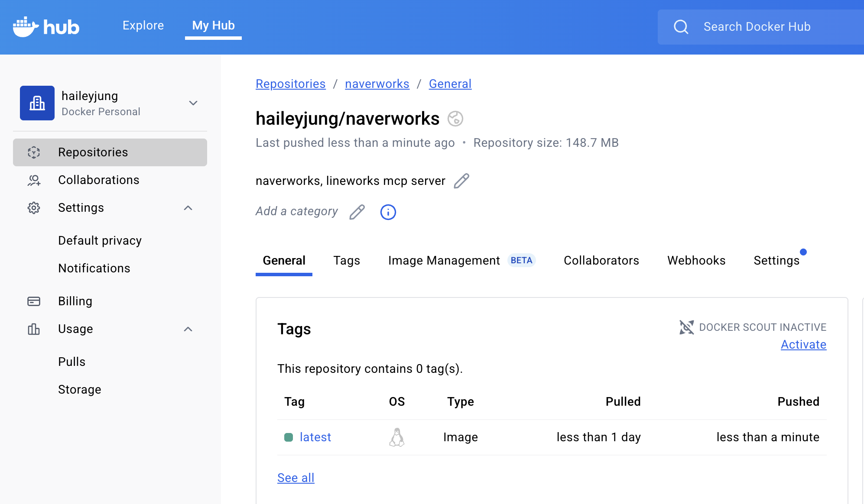Screen dimensions: 864x504
Task: Click the pencil icon next to Add a category
Action: click(x=357, y=212)
